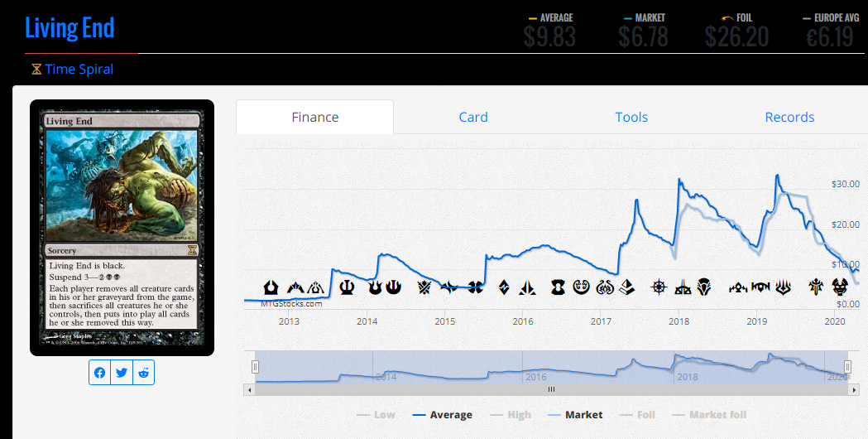Click the navigator scrollbar thumb grip
Image resolution: width=868 pixels, height=439 pixels.
pos(551,389)
